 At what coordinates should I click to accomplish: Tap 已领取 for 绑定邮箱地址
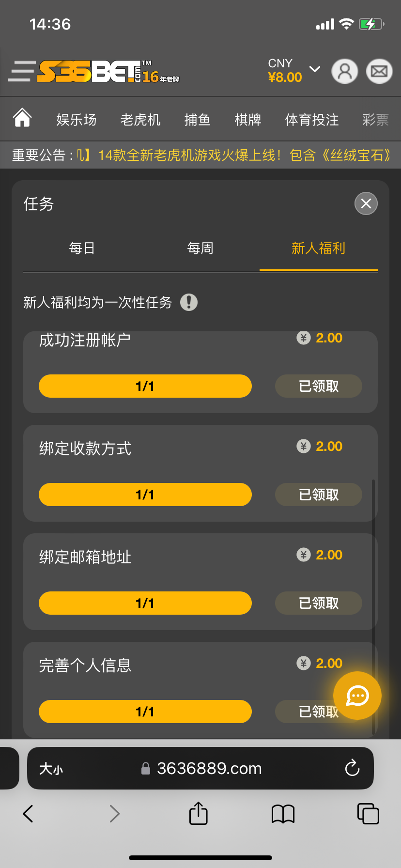(x=318, y=603)
